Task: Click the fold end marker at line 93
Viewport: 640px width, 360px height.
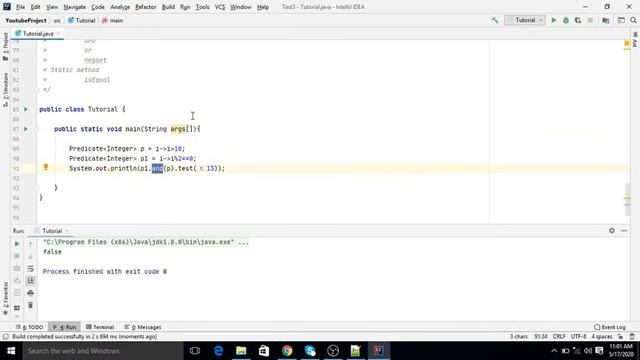Action: (37, 188)
